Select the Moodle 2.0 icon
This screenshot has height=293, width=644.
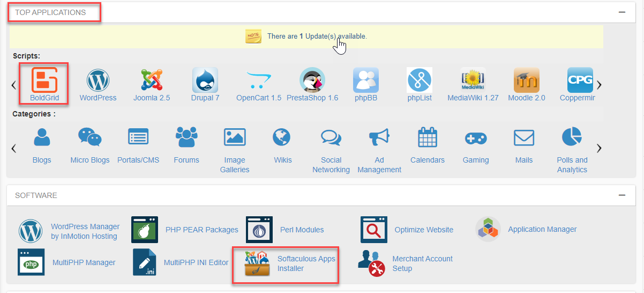(x=527, y=80)
